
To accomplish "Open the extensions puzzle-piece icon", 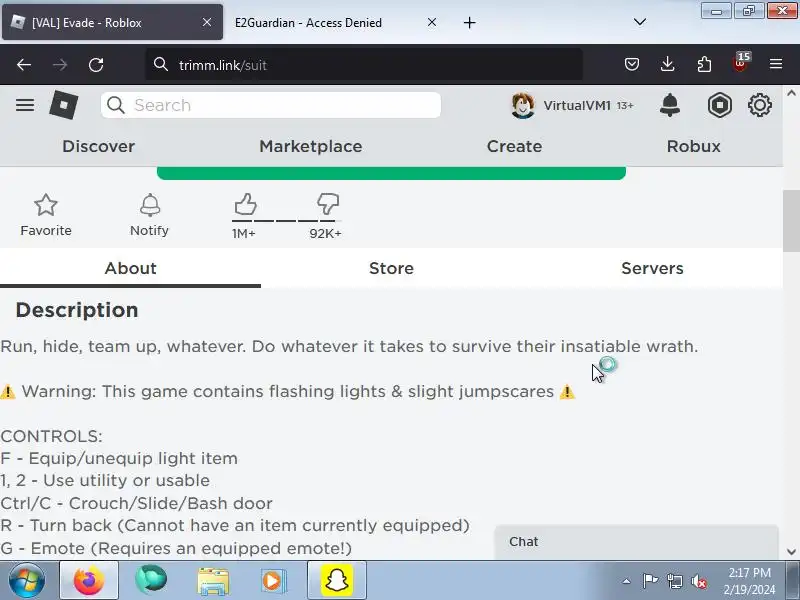I will pos(704,64).
